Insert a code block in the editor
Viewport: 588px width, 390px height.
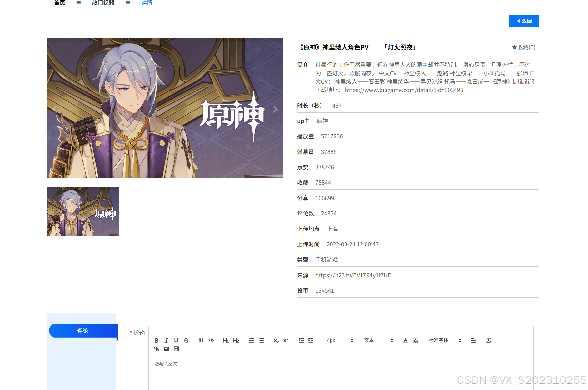pos(211,340)
